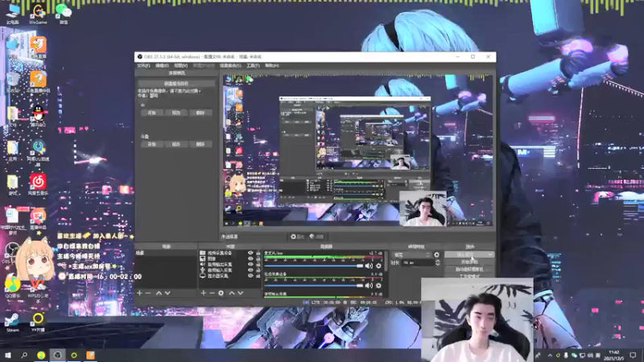Viewport: 644px width, 362px height.
Task: Toggle eye icon of 音频输入采集 source
Action: pyautogui.click(x=250, y=270)
